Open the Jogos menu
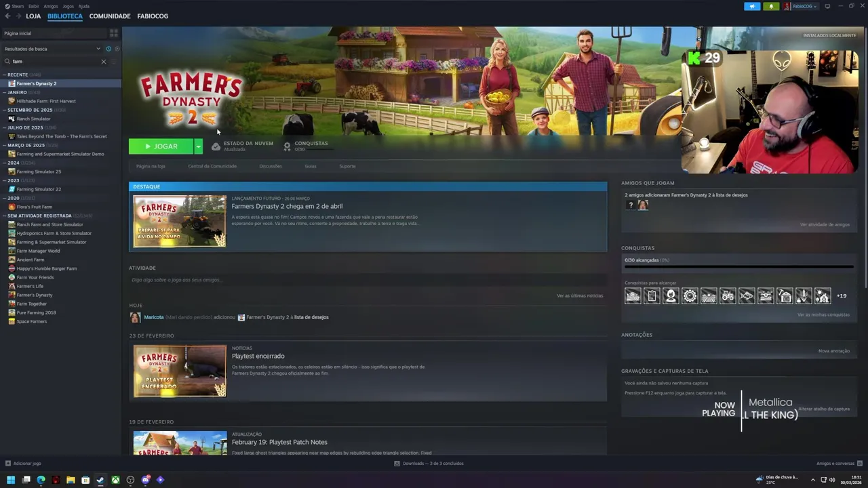Viewport: 868px width, 488px height. (x=68, y=6)
